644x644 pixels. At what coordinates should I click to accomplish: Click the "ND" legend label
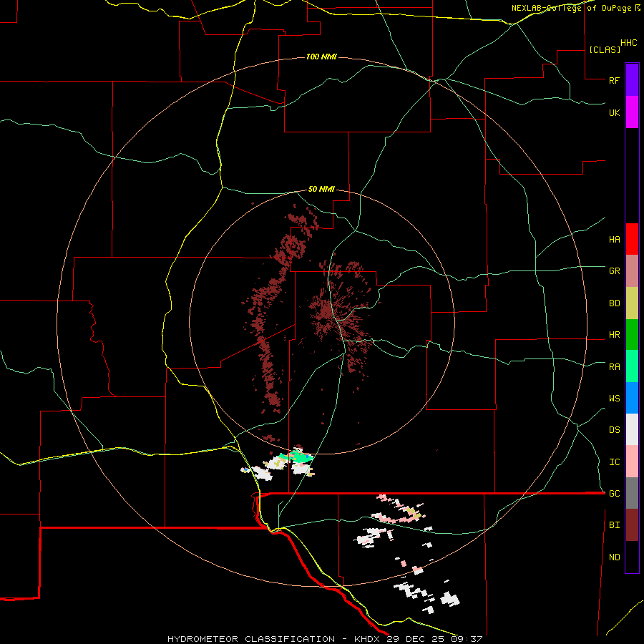click(614, 557)
